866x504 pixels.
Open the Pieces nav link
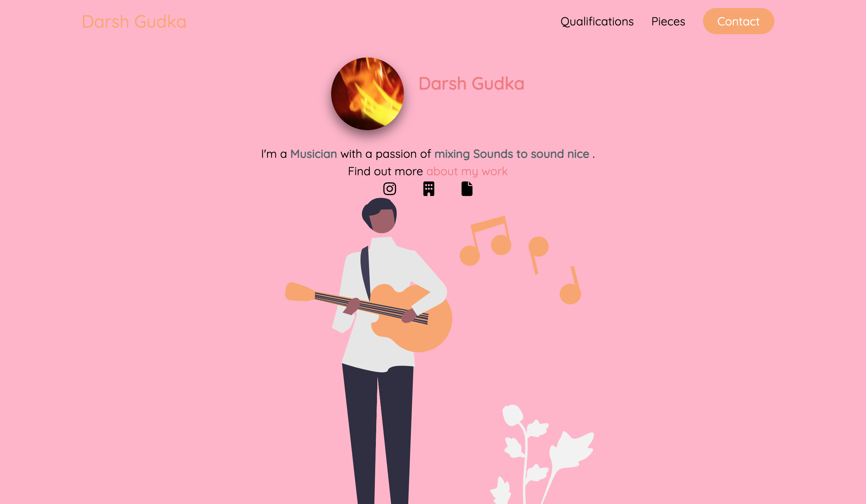point(668,21)
